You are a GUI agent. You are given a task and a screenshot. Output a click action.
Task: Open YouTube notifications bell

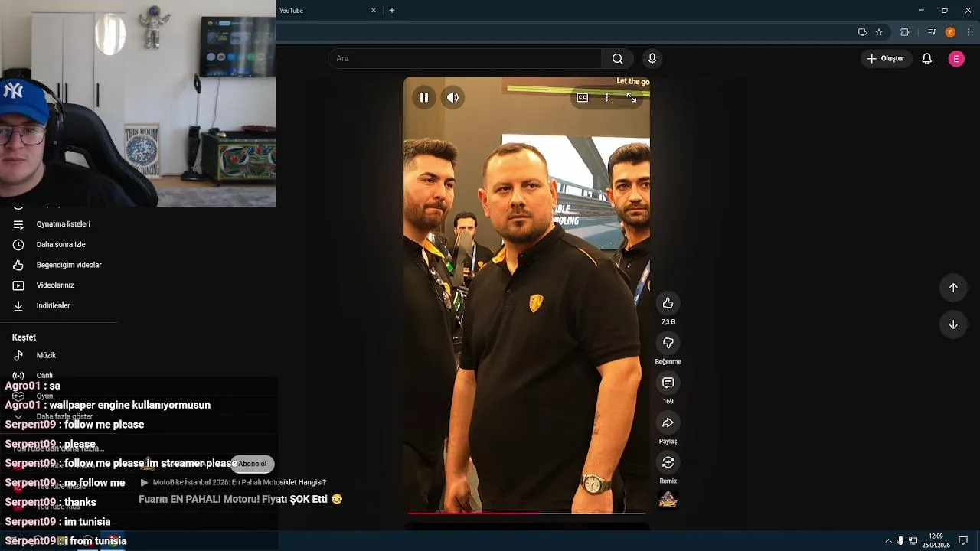pyautogui.click(x=926, y=58)
